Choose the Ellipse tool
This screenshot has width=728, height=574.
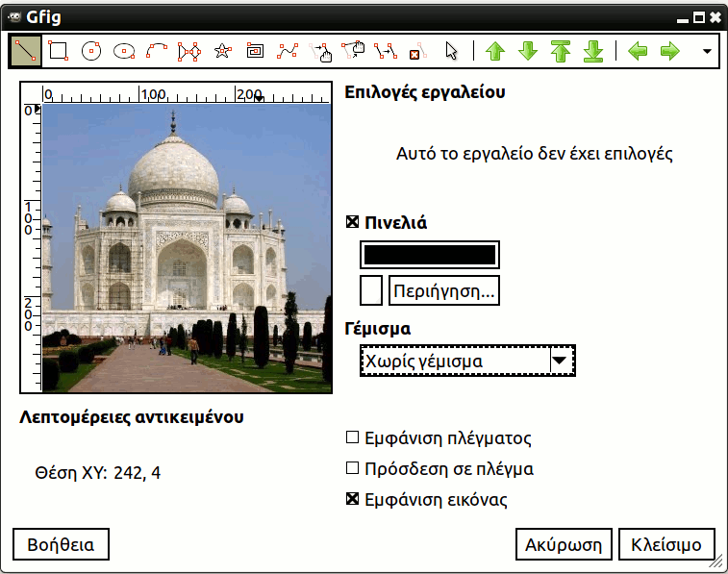[x=123, y=51]
